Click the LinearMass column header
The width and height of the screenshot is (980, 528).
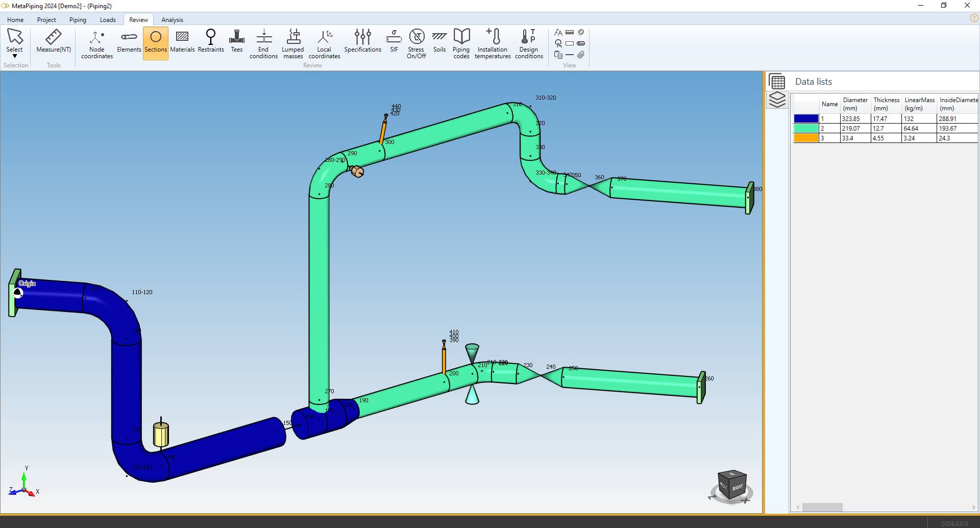pos(919,104)
